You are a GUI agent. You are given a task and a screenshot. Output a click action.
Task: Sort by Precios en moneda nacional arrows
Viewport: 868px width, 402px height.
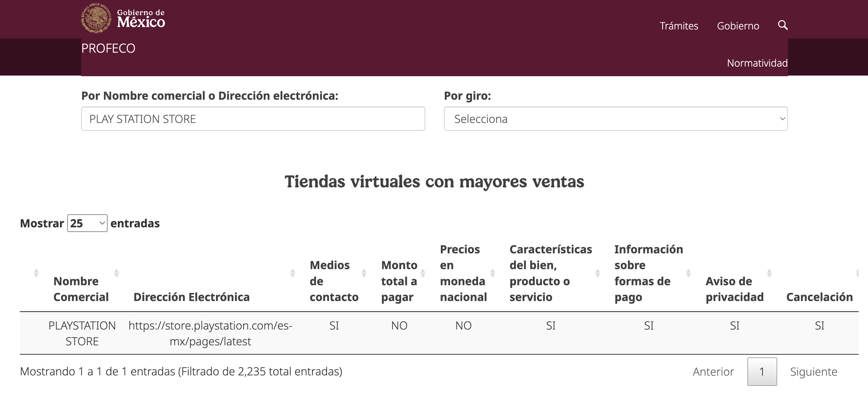click(x=493, y=273)
